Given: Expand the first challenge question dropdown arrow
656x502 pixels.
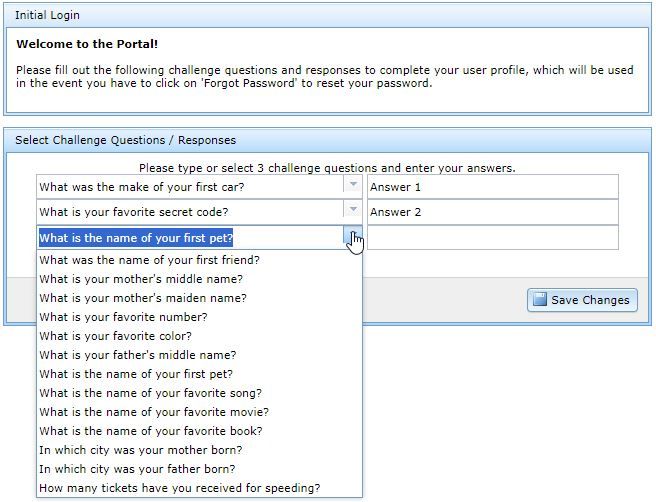Looking at the screenshot, I should tap(352, 186).
